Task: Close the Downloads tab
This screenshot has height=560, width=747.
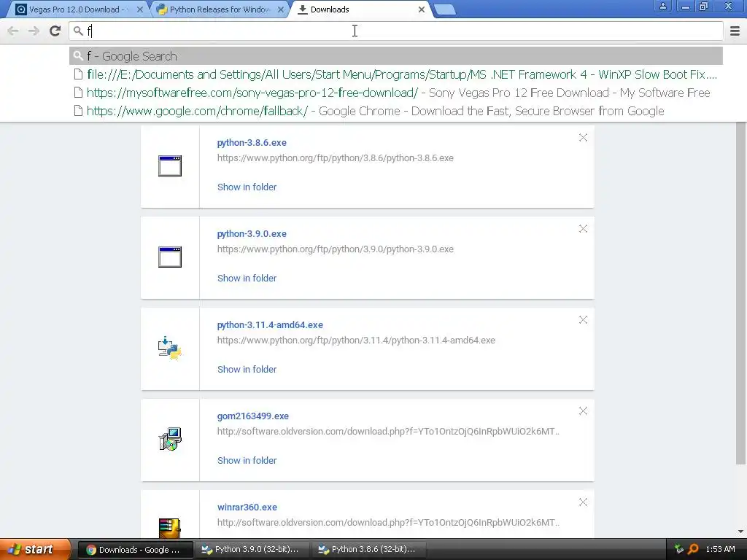Action: (x=422, y=9)
